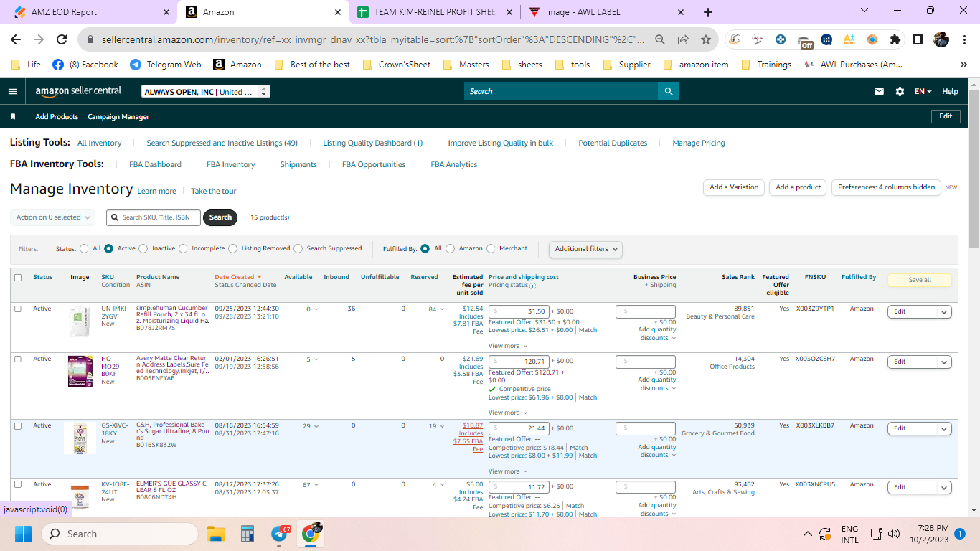
Task: Open the FBA Dashboard tool
Action: click(155, 165)
